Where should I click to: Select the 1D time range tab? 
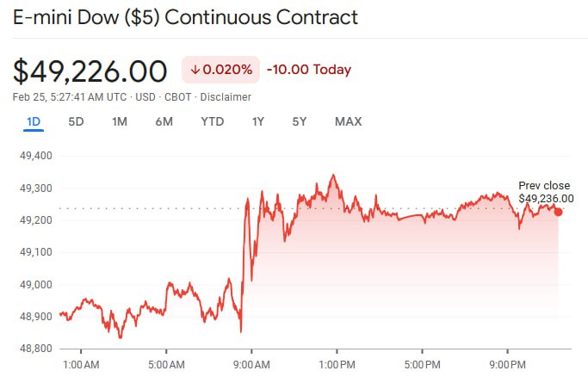34,121
